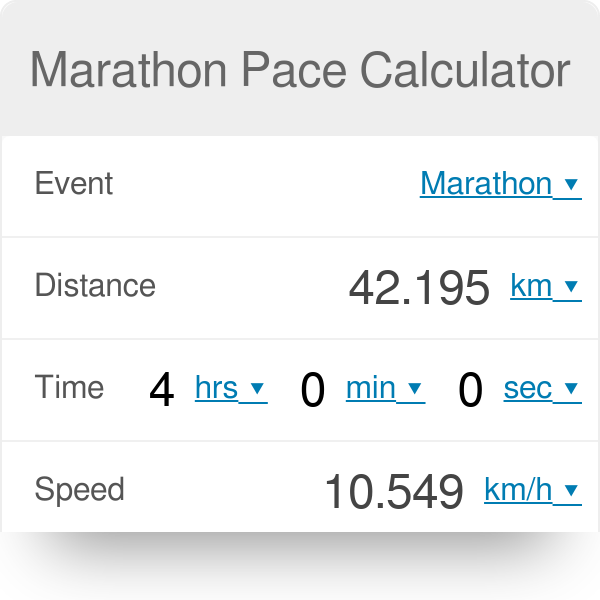The height and width of the screenshot is (600, 600).
Task: Click the Marathon Pace Calculator title
Action: 300,70
